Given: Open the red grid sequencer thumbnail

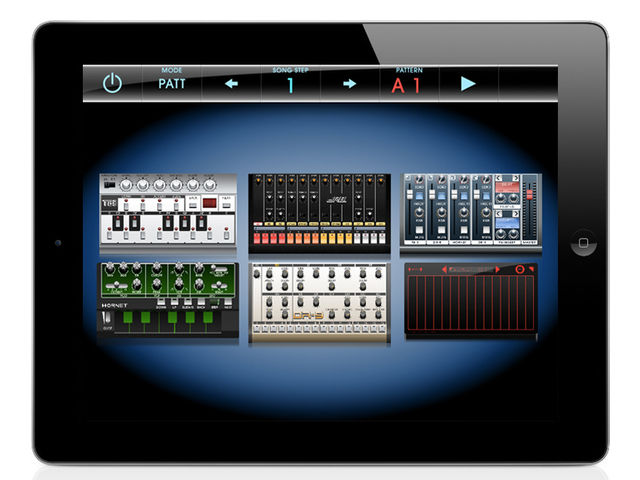Looking at the screenshot, I should click(x=471, y=299).
